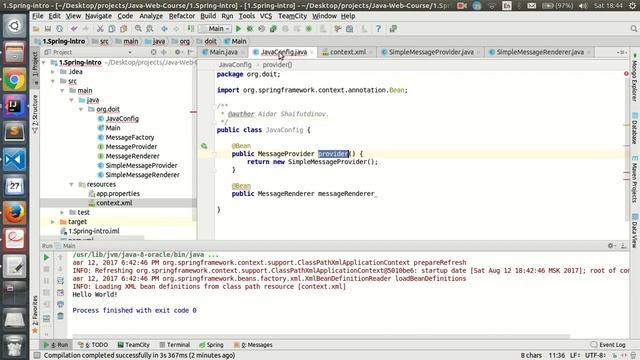Click the Navigate Back arrow icon
This screenshot has width=640, height=360.
(164, 29)
